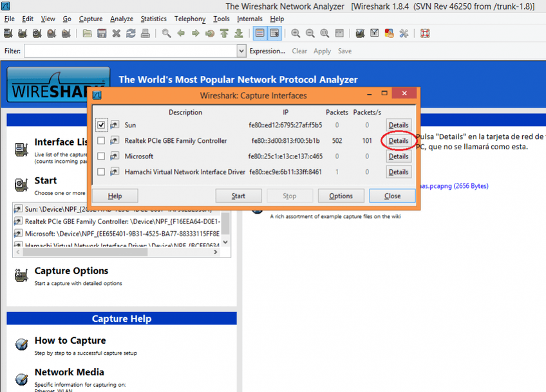Open the Statistics menu
The width and height of the screenshot is (546, 392).
click(153, 19)
